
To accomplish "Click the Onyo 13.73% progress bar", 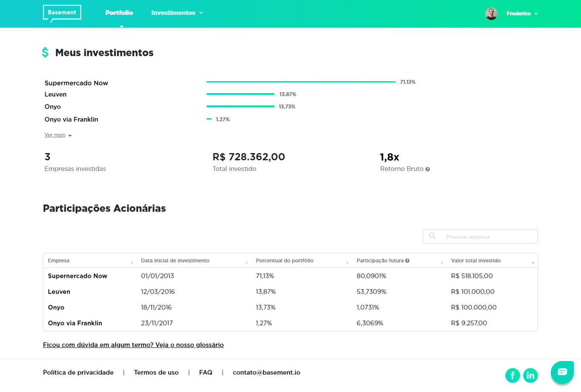I will (x=240, y=106).
